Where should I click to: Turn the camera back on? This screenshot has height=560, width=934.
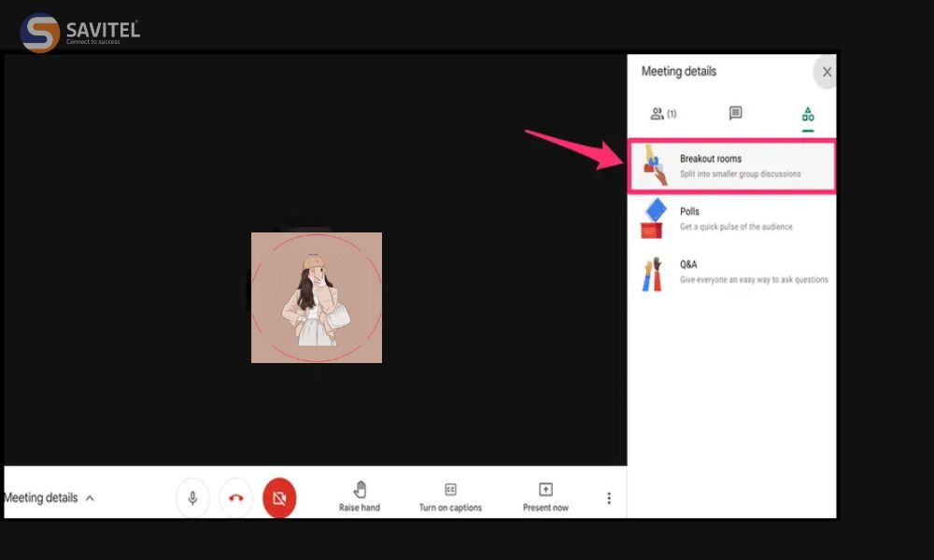point(279,498)
